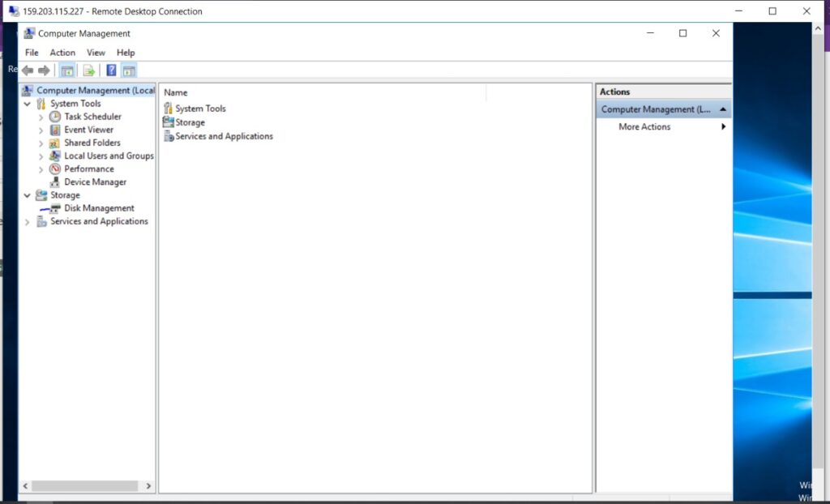This screenshot has height=504, width=830.
Task: Collapse the Computer Management section in Actions pane
Action: click(722, 109)
